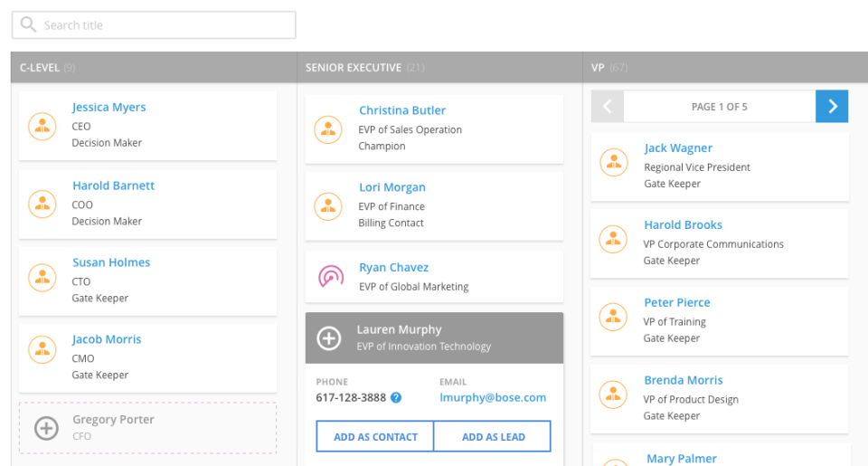Click the CFO title under Gregory Porter

tap(82, 436)
